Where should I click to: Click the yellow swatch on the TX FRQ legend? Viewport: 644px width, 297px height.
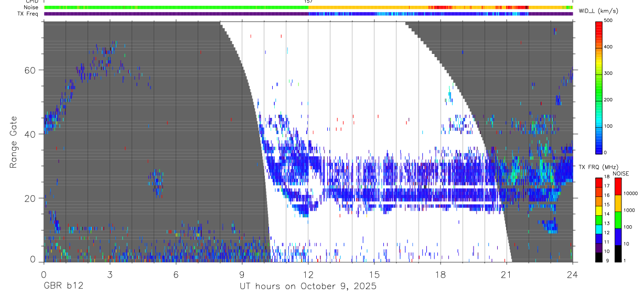pyautogui.click(x=598, y=210)
